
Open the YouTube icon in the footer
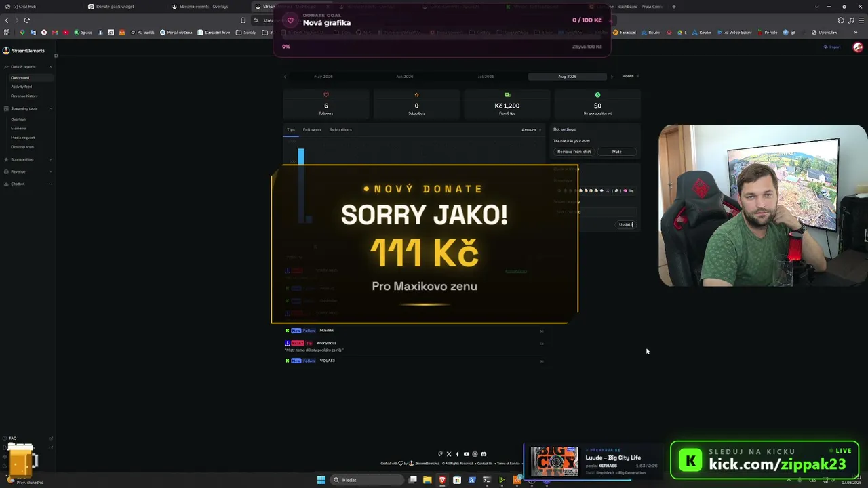(x=466, y=454)
